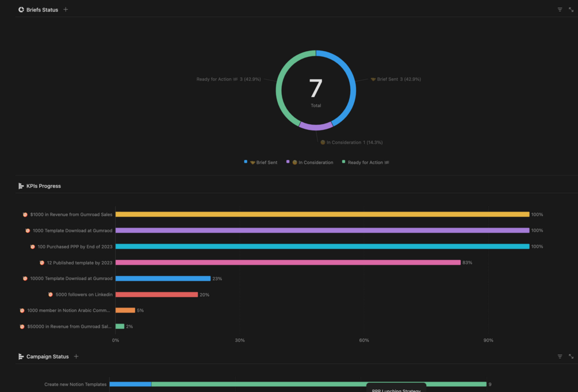This screenshot has height=392, width=578.
Task: Open the filter icon for Campaign Status
Action: pyautogui.click(x=560, y=356)
